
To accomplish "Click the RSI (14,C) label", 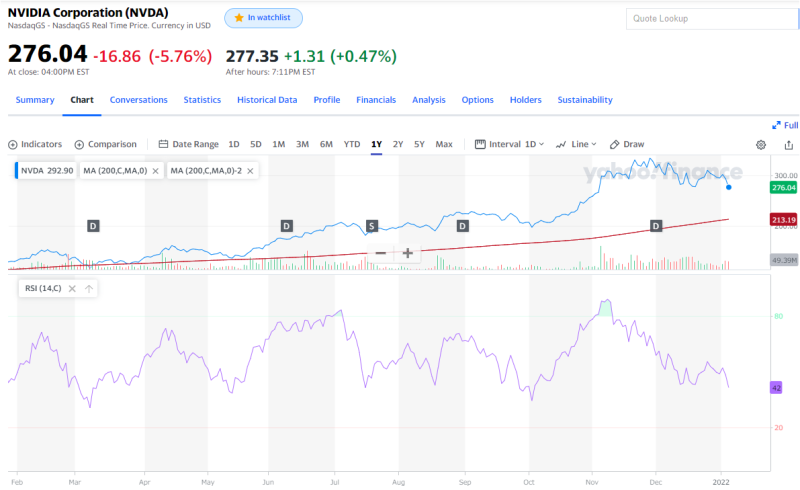I will click(x=43, y=288).
